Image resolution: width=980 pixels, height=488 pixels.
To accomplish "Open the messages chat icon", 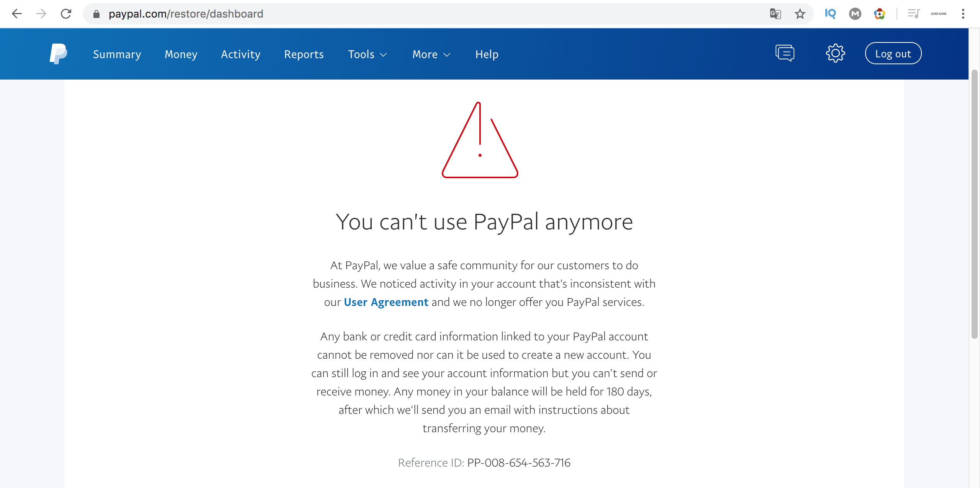I will click(785, 53).
